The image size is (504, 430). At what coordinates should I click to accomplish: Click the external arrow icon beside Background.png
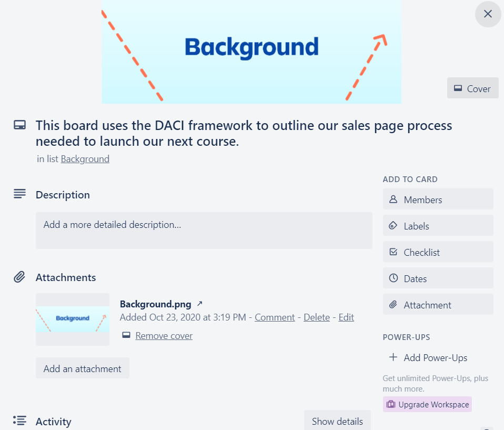point(199,303)
